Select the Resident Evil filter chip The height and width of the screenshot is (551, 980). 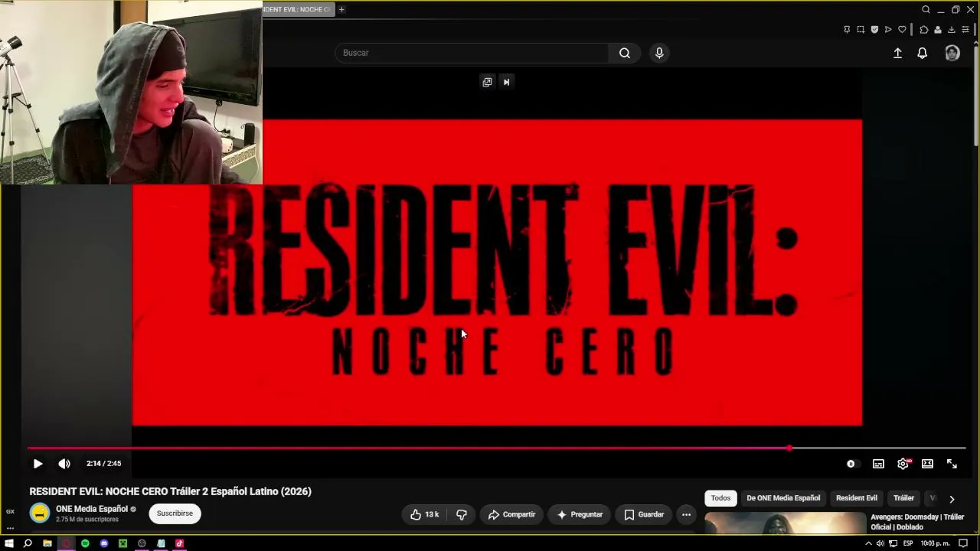pyautogui.click(x=857, y=498)
